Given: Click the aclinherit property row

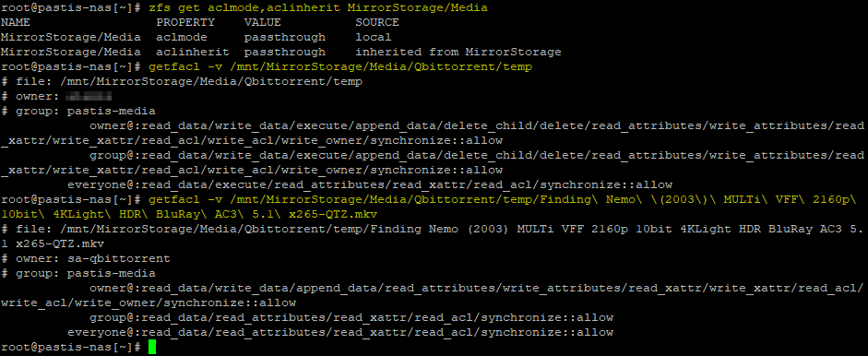Looking at the screenshot, I should coord(281,52).
